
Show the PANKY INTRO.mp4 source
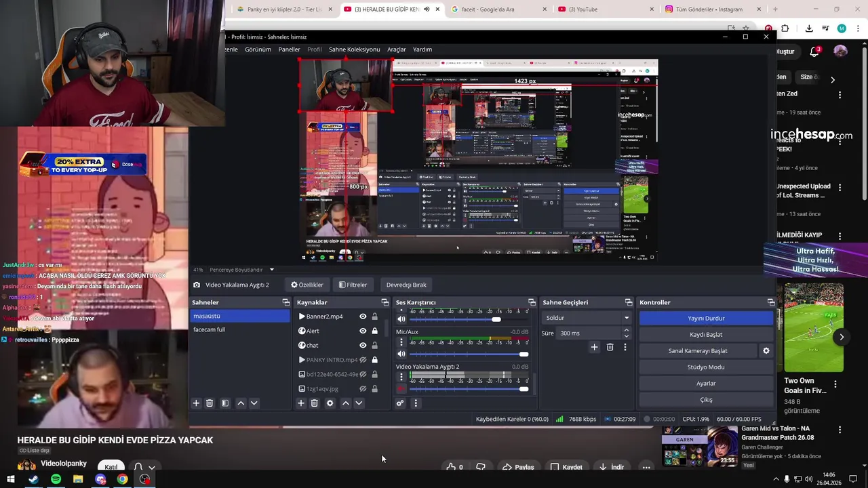pos(363,360)
